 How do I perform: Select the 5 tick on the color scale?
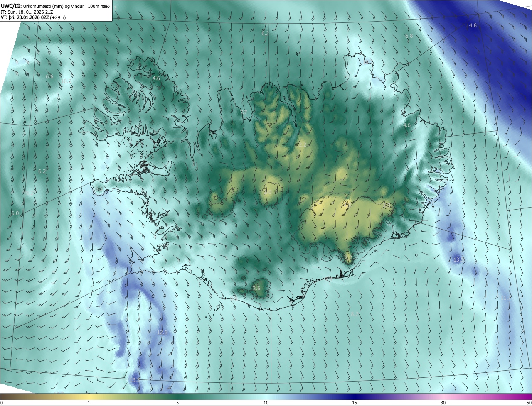177,403
